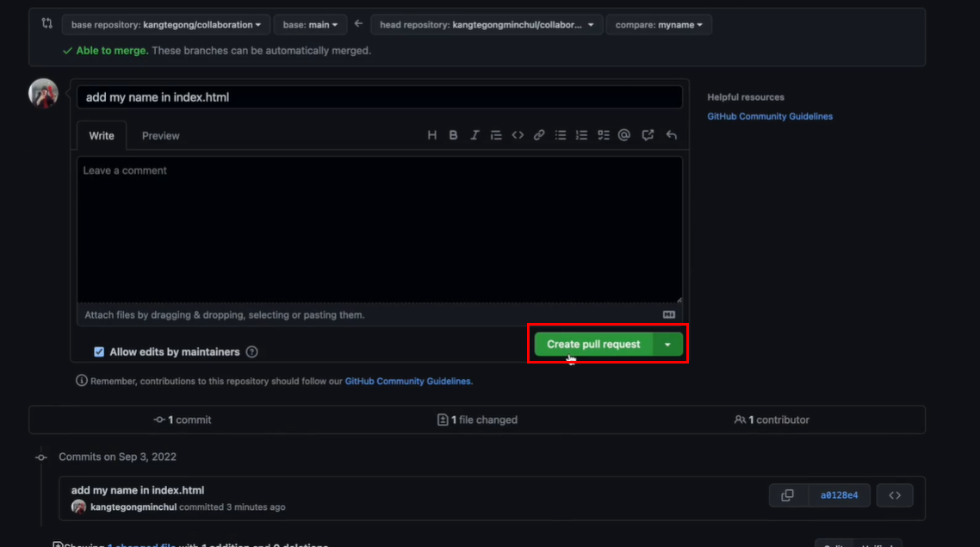Switch to the Preview tab

tap(161, 135)
